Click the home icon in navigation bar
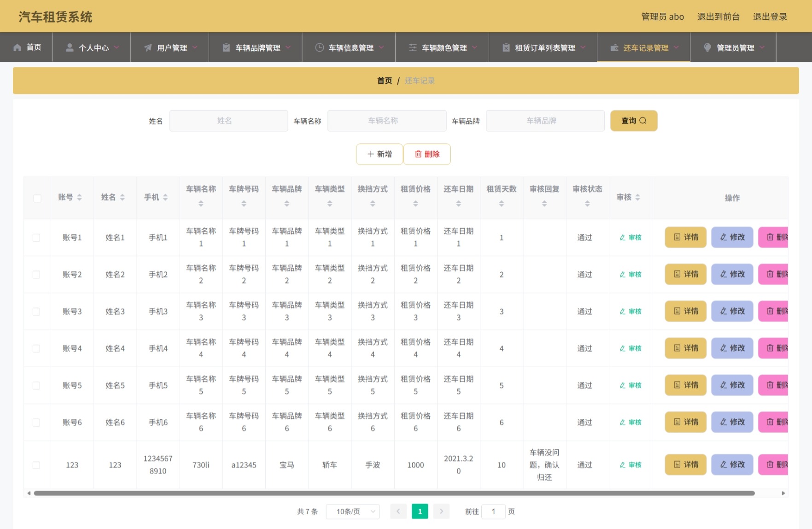812x529 pixels. click(18, 47)
